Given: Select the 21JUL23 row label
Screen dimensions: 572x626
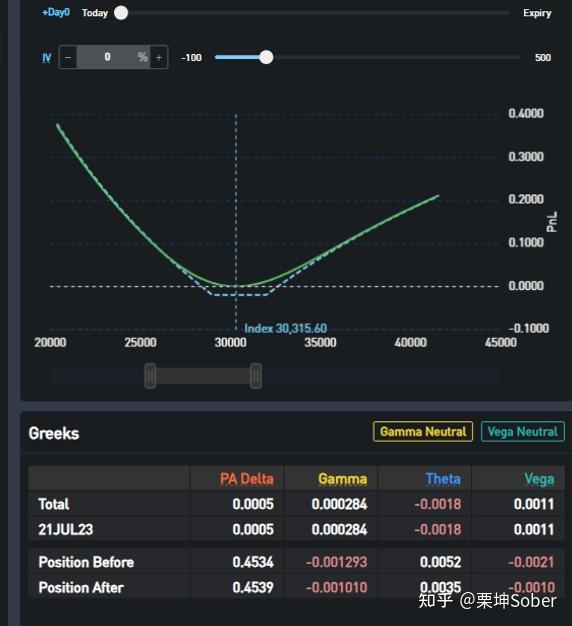Looking at the screenshot, I should [66, 529].
